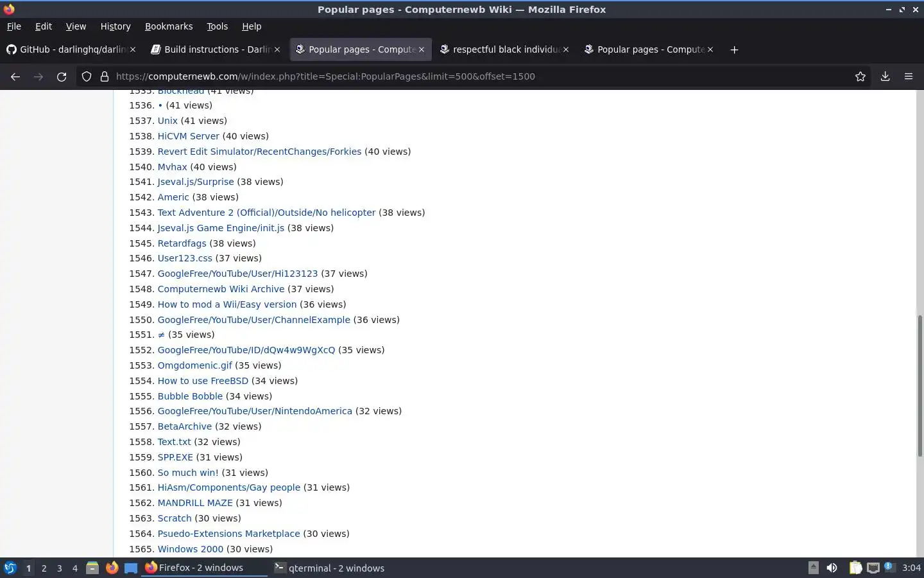
Task: Close the Build instructions tab
Action: (277, 49)
